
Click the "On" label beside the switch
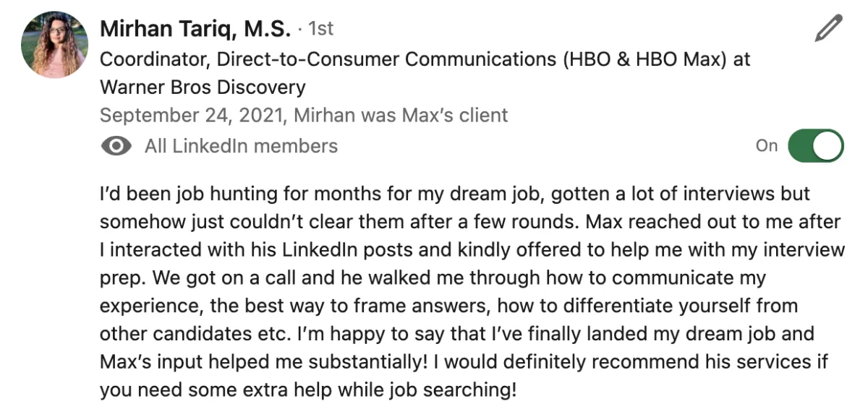767,146
